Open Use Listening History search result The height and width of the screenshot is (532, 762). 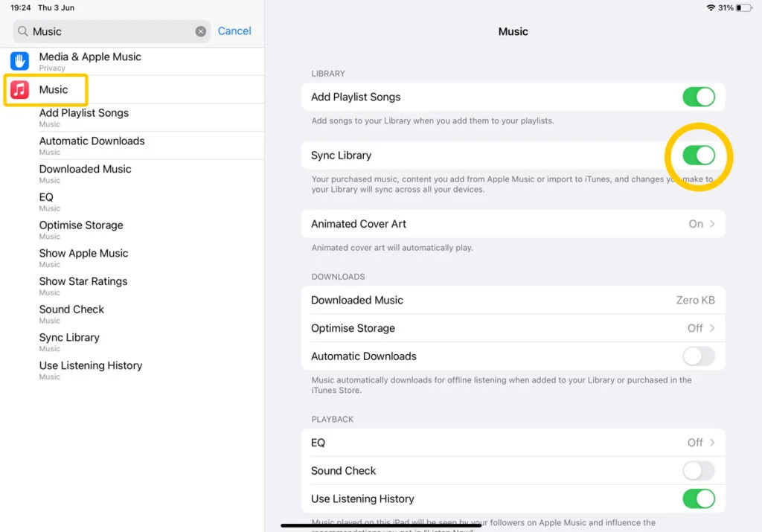point(132,371)
